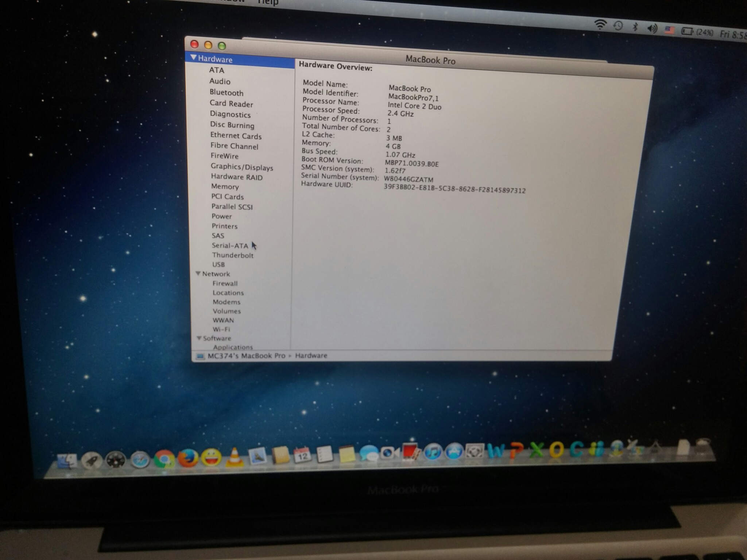Open Photo Booth icon in Dock
747x560 pixels.
[x=411, y=452]
